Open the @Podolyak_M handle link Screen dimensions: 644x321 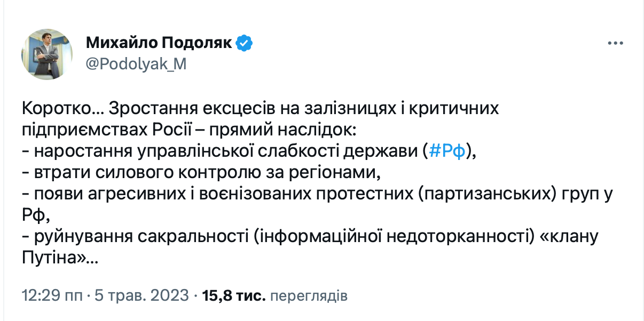tap(136, 64)
